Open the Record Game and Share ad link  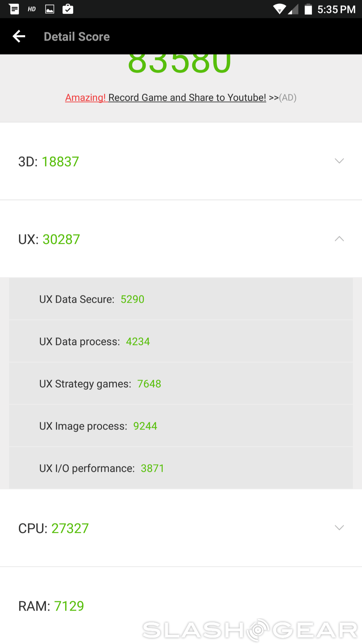[187, 98]
